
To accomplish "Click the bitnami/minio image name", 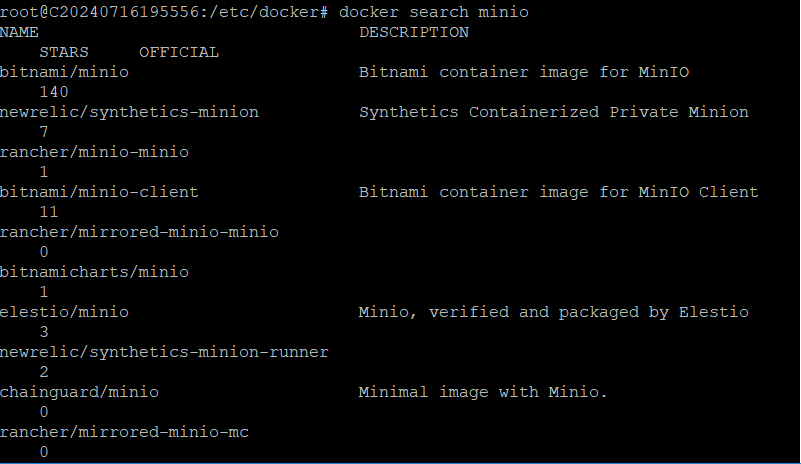I will (x=64, y=72).
